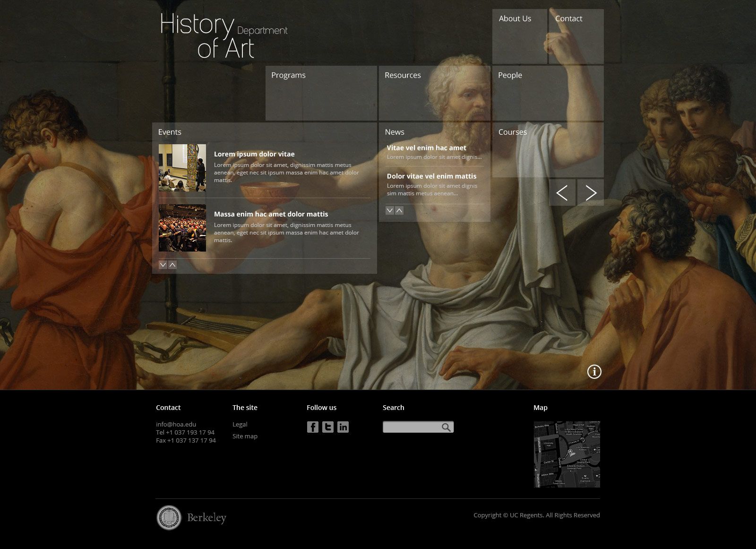
Task: Open the Courses tile
Action: pos(548,150)
